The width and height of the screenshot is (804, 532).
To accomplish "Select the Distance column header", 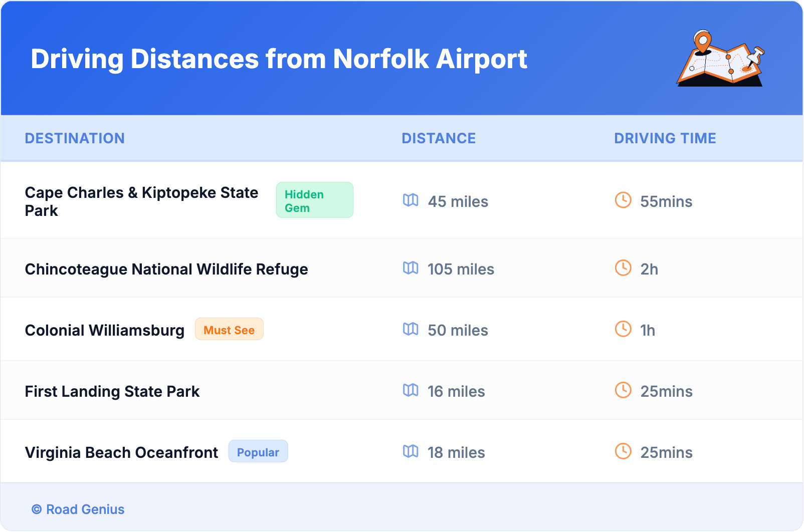I will click(x=439, y=138).
